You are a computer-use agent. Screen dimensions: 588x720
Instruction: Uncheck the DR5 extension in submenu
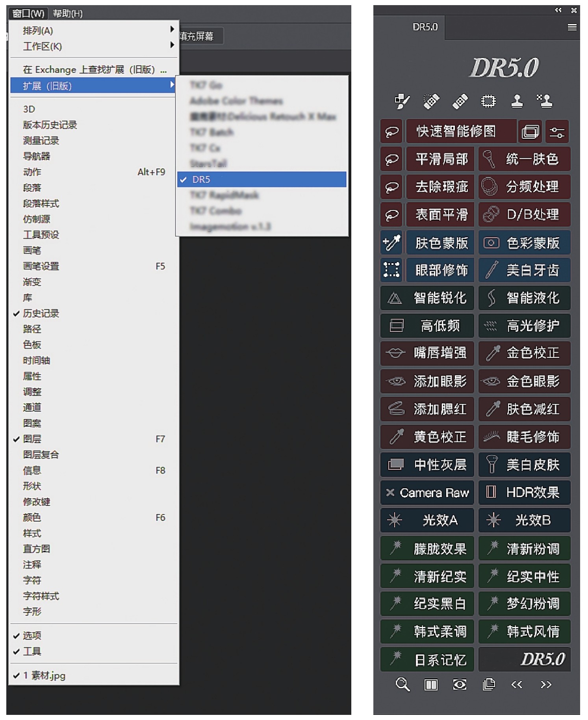point(201,180)
